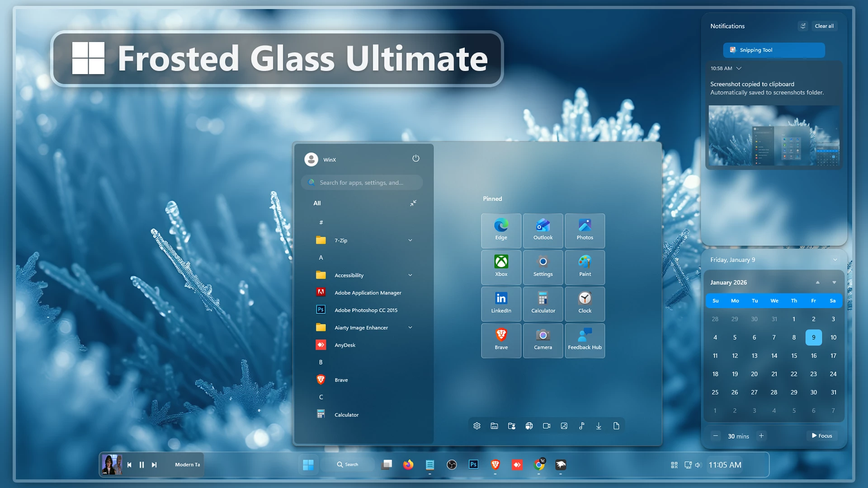This screenshot has width=868, height=488.
Task: Collapse the All apps list
Action: tap(413, 203)
